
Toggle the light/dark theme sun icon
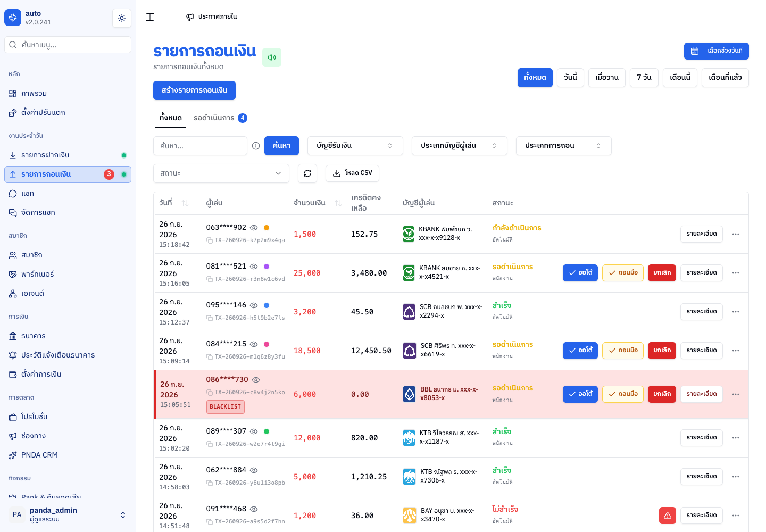coord(122,18)
